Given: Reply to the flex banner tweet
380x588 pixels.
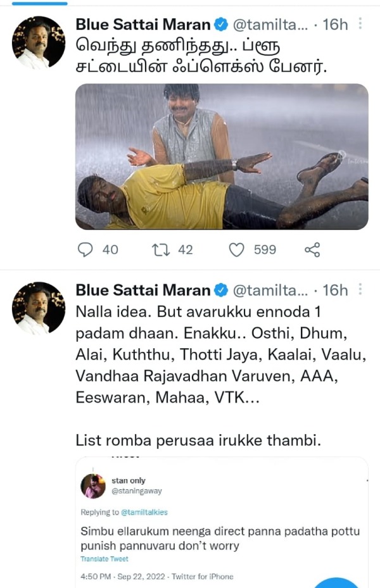Looking at the screenshot, I should [85, 249].
